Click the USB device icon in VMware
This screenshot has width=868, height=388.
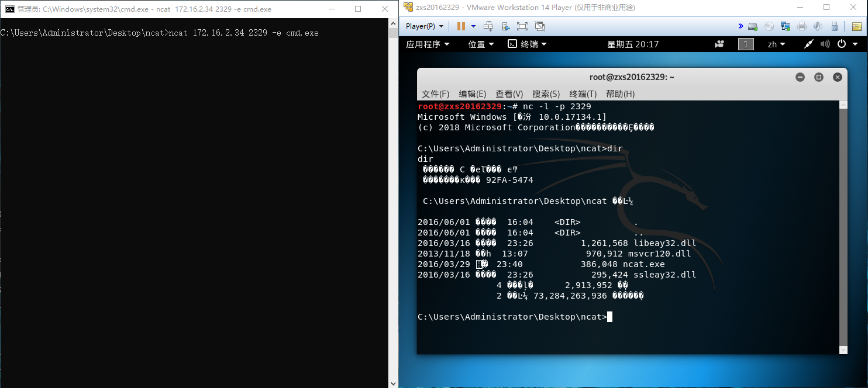click(835, 26)
